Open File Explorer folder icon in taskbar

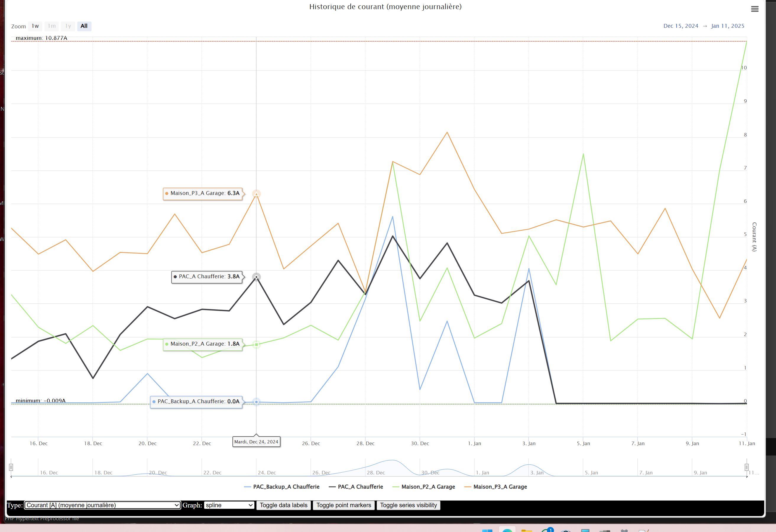pos(526,530)
